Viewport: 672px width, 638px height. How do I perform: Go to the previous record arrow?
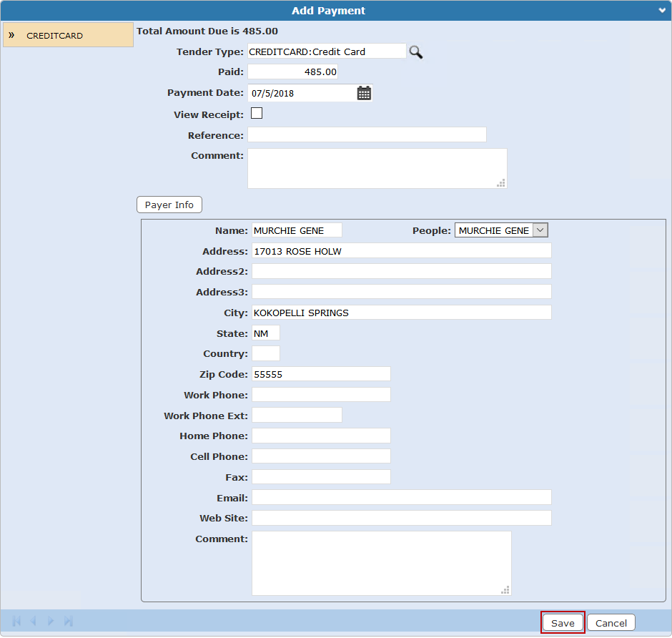(33, 621)
